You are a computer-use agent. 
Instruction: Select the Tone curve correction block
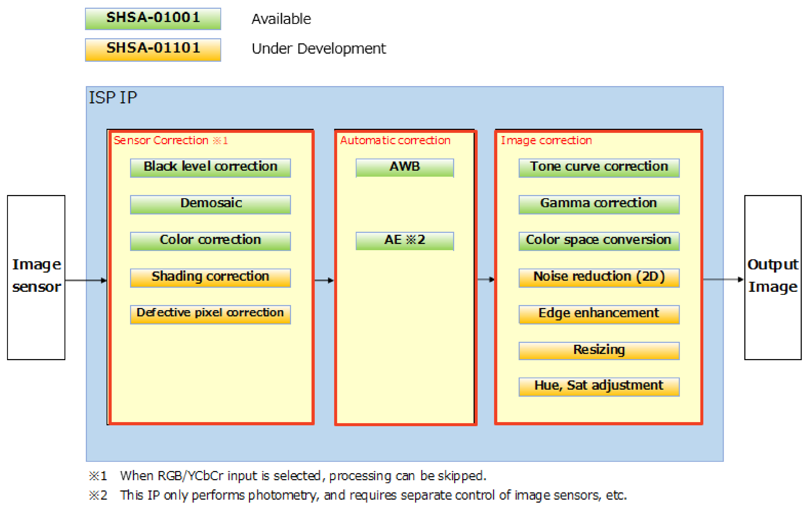click(x=599, y=168)
